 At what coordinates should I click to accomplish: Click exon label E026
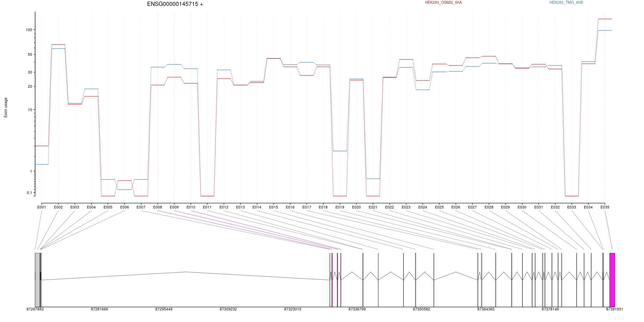coord(456,207)
